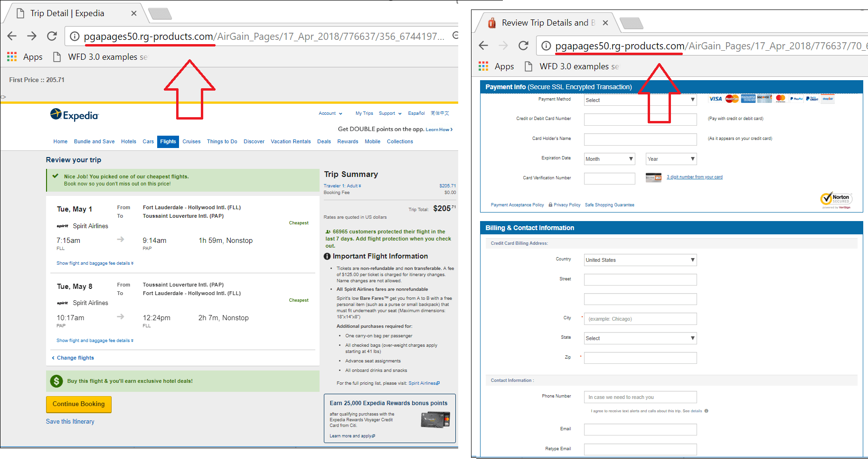Open Safe Shopping Guarantee link

[610, 205]
